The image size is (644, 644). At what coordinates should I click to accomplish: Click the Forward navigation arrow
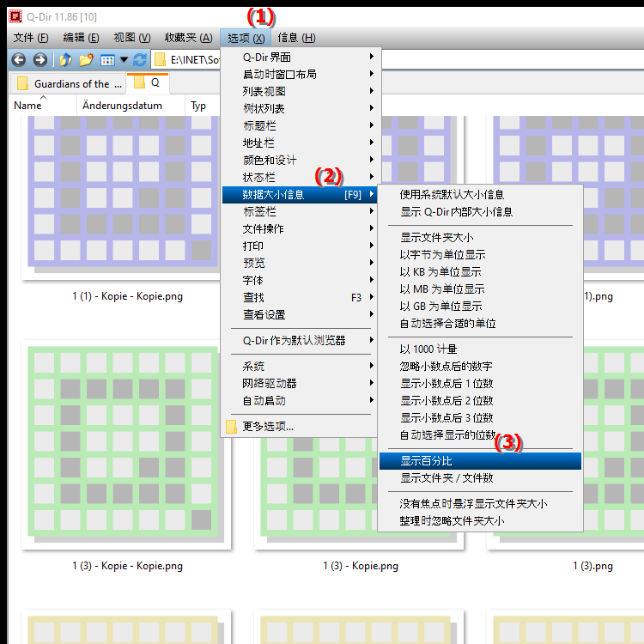(x=39, y=60)
